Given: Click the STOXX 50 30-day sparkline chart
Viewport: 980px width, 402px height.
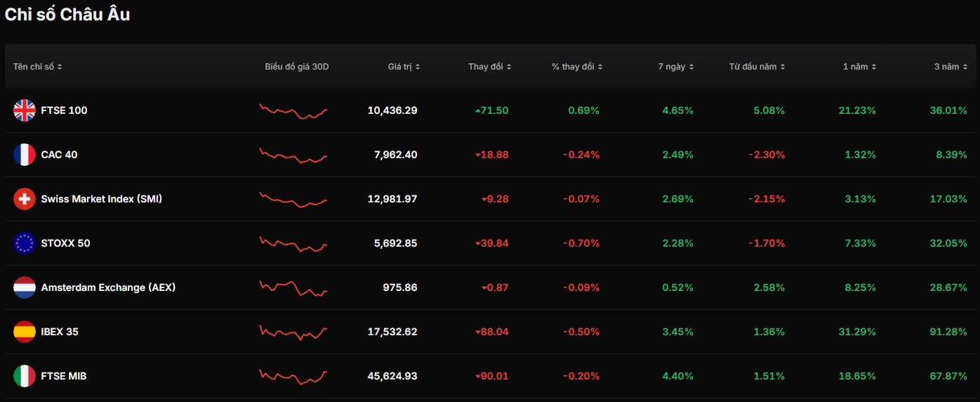Looking at the screenshot, I should [293, 244].
